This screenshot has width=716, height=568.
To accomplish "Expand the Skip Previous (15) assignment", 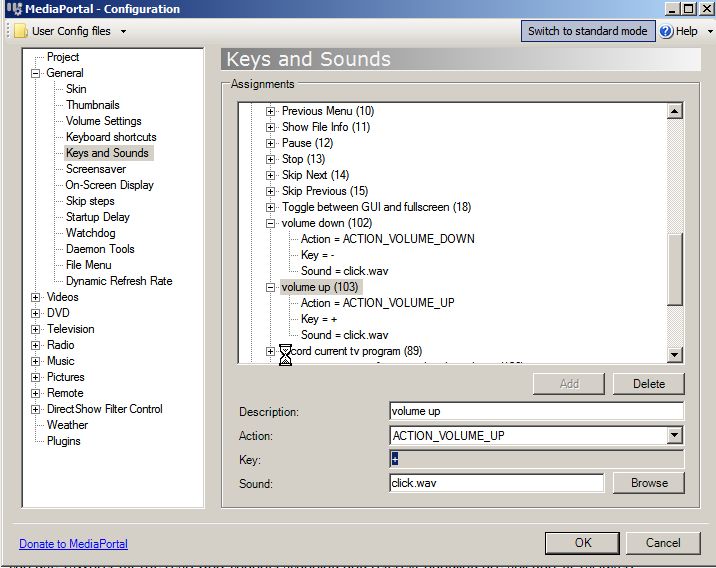I will [270, 191].
